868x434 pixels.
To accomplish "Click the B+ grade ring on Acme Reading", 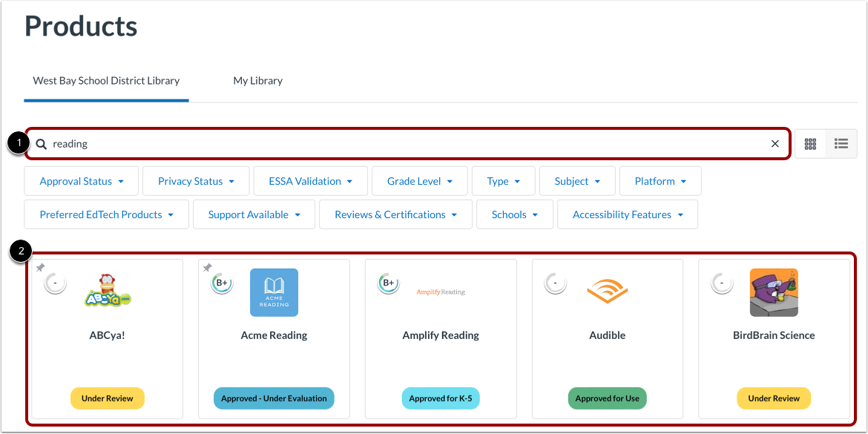I will (x=222, y=283).
